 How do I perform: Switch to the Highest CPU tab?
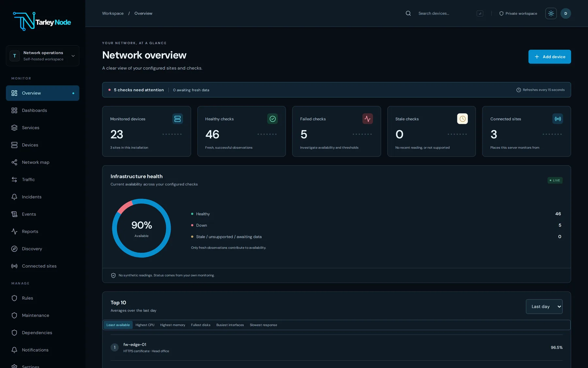tap(145, 325)
